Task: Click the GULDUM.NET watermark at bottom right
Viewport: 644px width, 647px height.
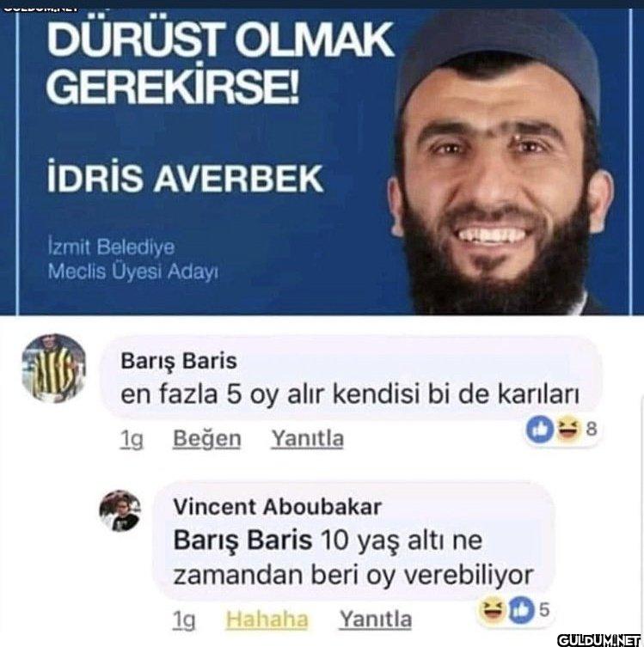Action: point(600,640)
